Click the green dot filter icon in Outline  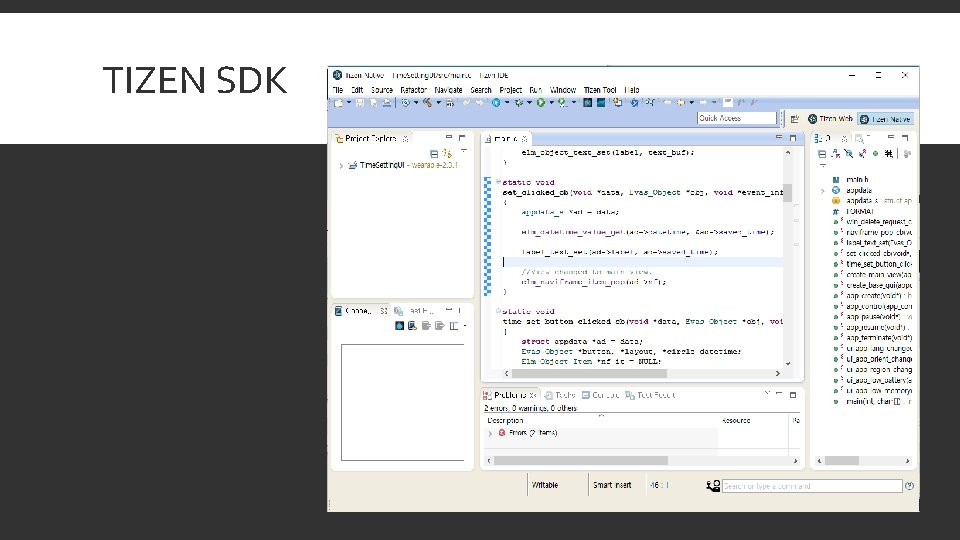click(876, 154)
